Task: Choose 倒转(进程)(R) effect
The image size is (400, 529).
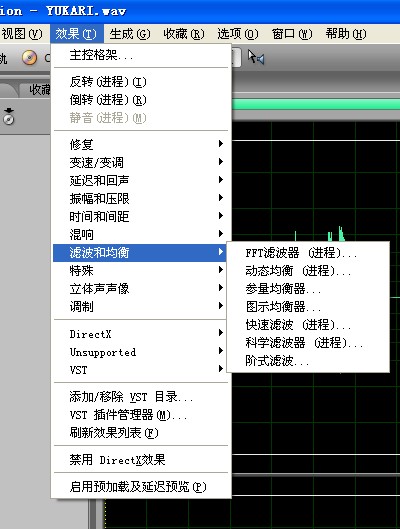Action: tap(142, 100)
